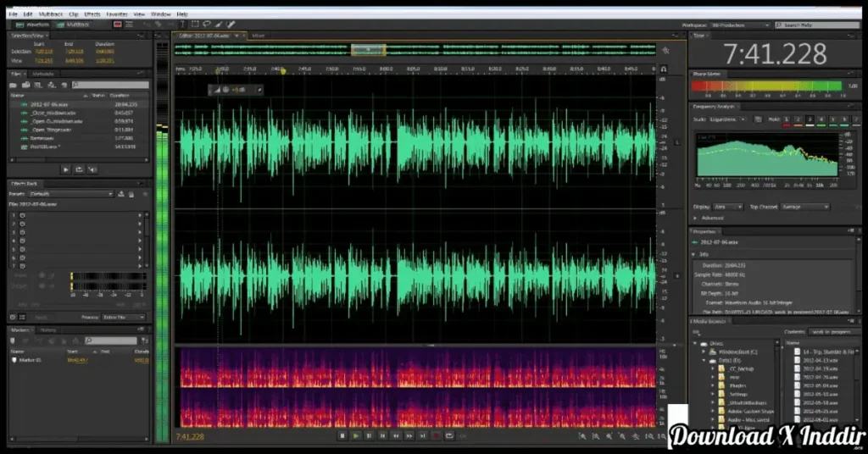Toggle power for effect slot 2
The image size is (868, 454).
tap(23, 224)
